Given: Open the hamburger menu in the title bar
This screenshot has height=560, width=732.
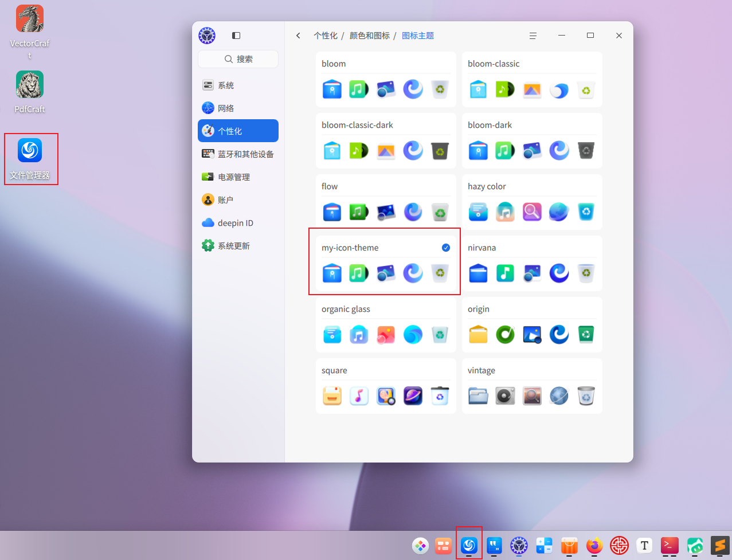Looking at the screenshot, I should click(533, 36).
